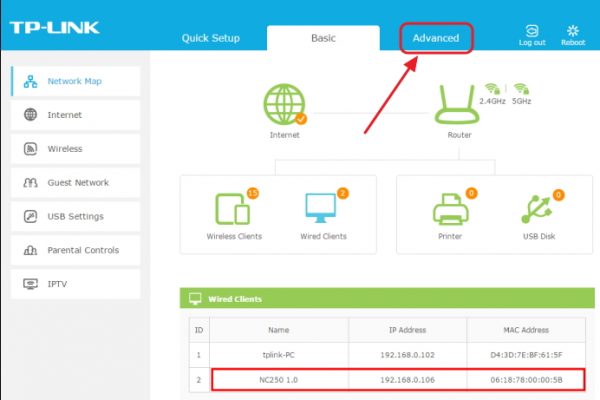Image resolution: width=600 pixels, height=400 pixels.
Task: Click the Printer icon
Action: [x=450, y=209]
